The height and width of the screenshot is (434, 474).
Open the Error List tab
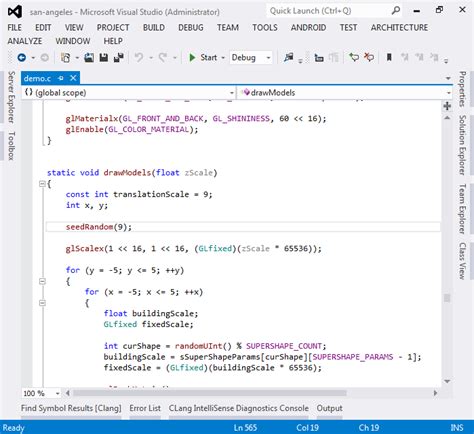[x=145, y=408]
